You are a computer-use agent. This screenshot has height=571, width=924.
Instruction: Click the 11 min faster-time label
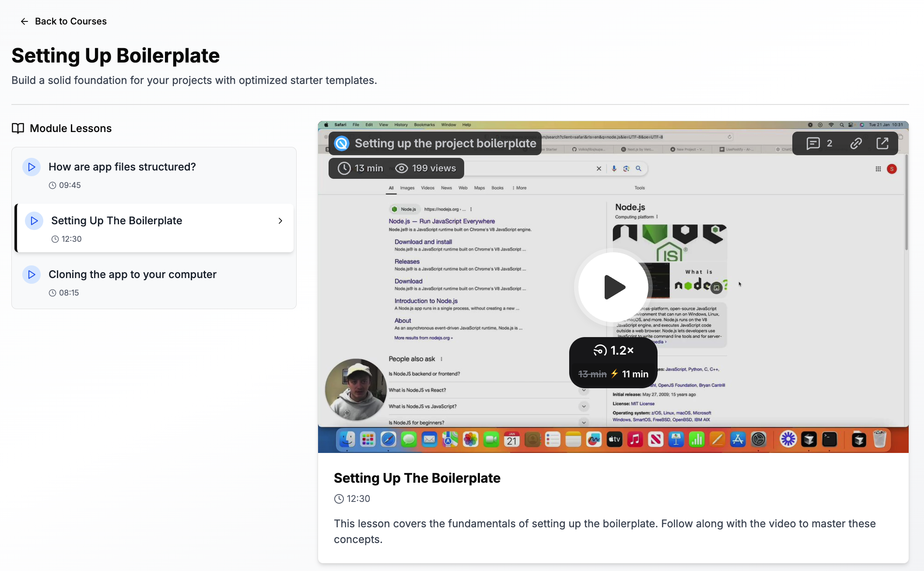click(635, 374)
